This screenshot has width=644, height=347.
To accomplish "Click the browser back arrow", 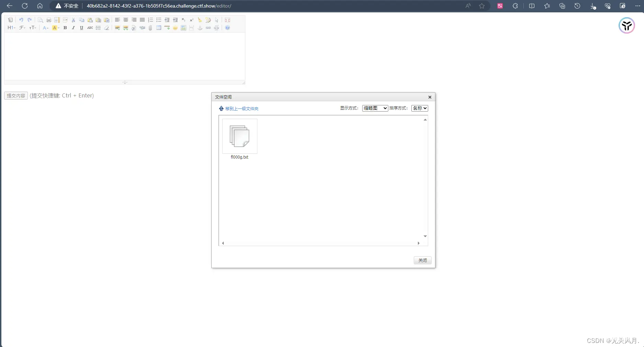I will point(10,6).
